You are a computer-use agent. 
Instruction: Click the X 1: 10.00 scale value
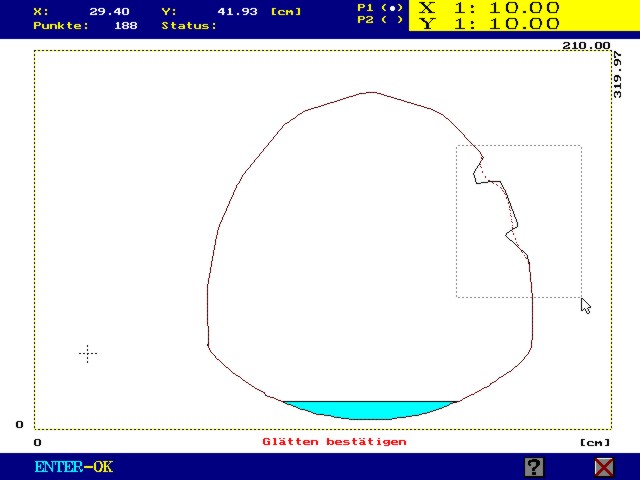(490, 8)
